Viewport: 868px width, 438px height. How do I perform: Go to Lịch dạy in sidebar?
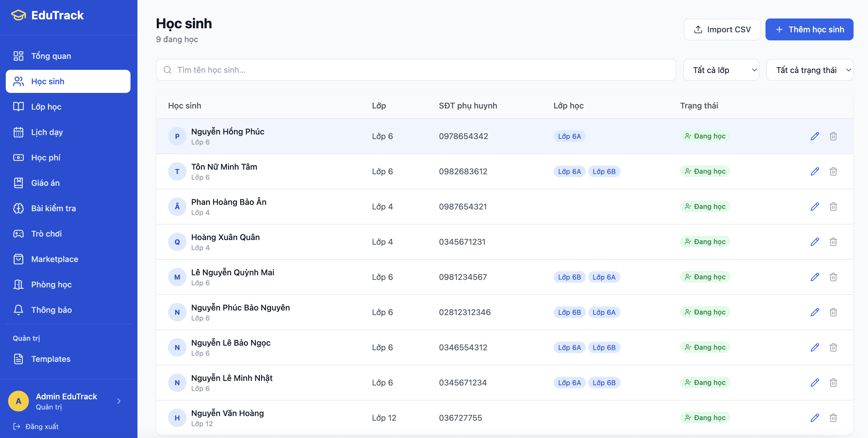47,132
